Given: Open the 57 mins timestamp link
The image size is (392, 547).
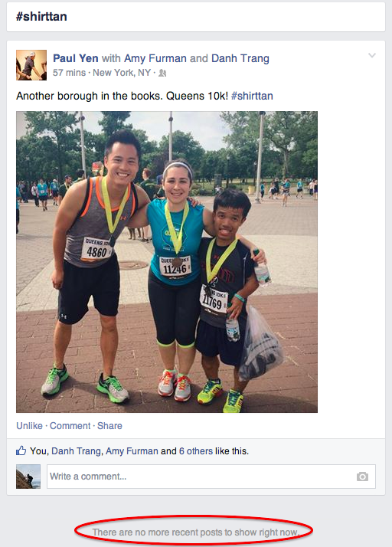Looking at the screenshot, I should tap(69, 73).
